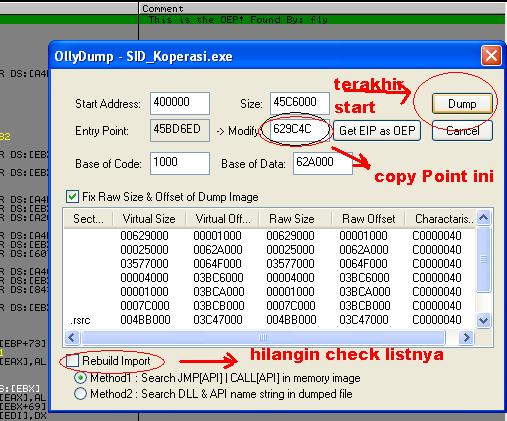Click the Size input field

[300, 103]
